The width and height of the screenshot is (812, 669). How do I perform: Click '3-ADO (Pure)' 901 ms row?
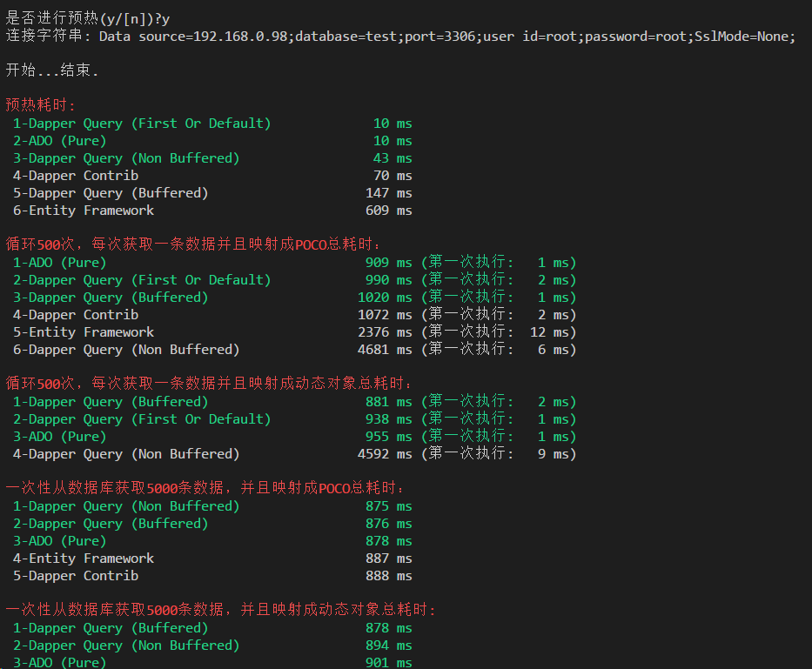pyautogui.click(x=212, y=662)
